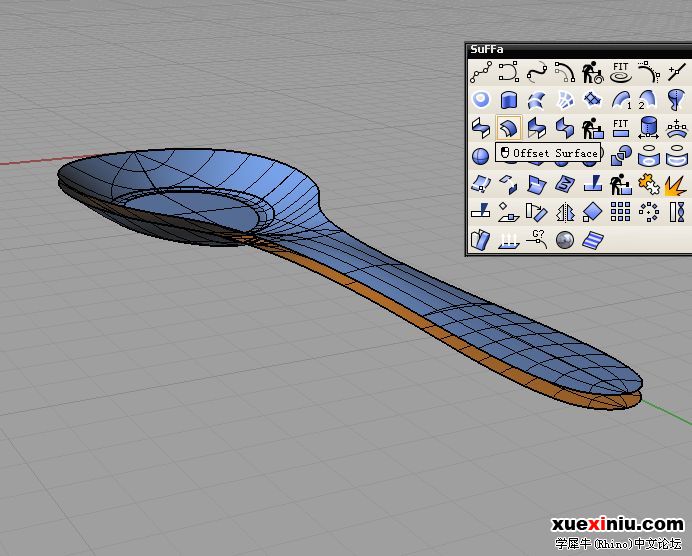Click the two-sided surface flip icon
Viewport: 692px width, 556px height.
pos(481,240)
